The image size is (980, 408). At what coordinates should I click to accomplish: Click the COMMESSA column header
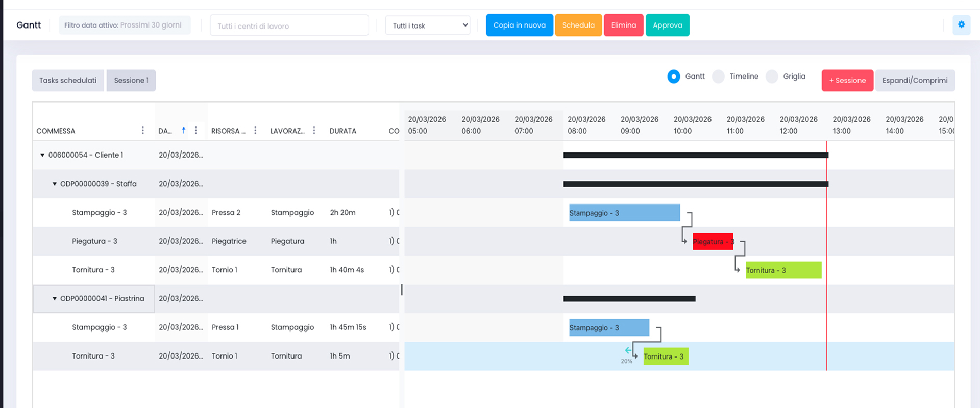coord(56,131)
